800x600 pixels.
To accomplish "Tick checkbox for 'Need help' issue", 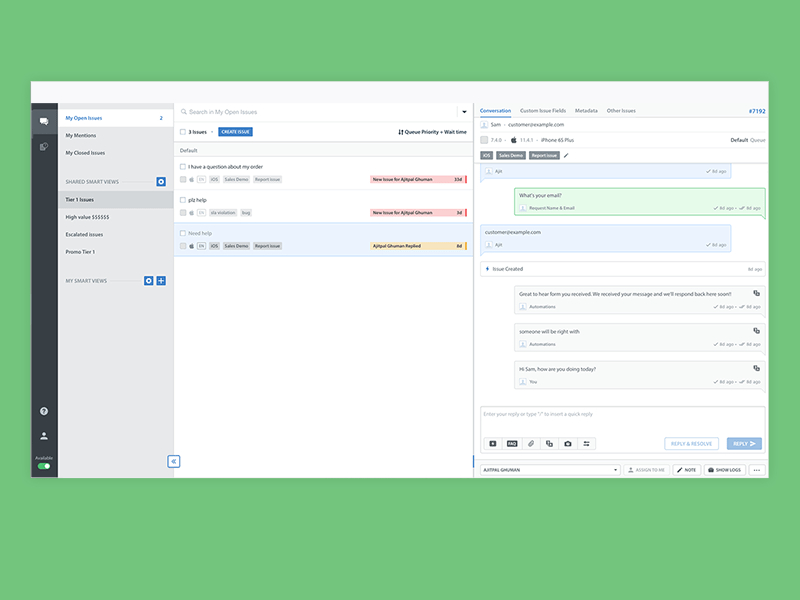I will click(183, 233).
